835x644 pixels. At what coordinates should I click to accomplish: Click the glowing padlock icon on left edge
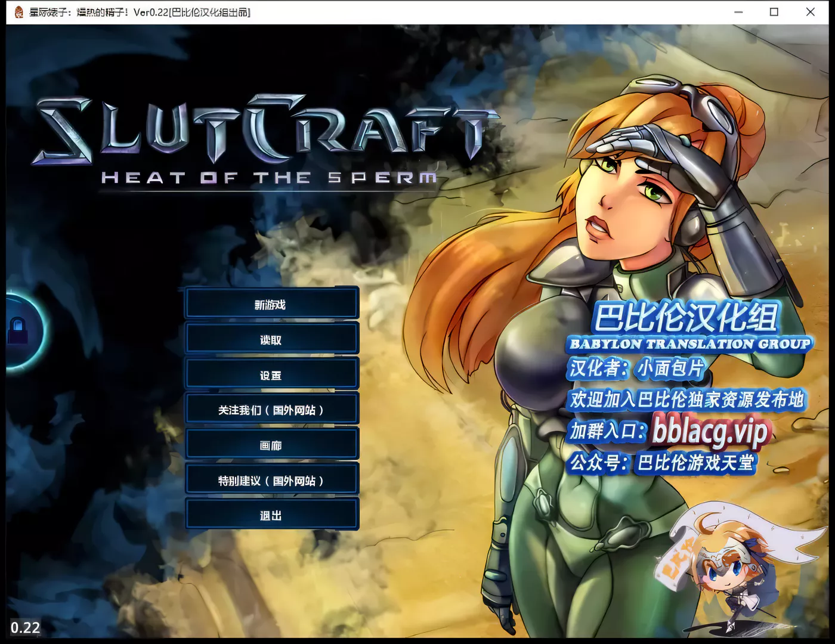(x=18, y=330)
